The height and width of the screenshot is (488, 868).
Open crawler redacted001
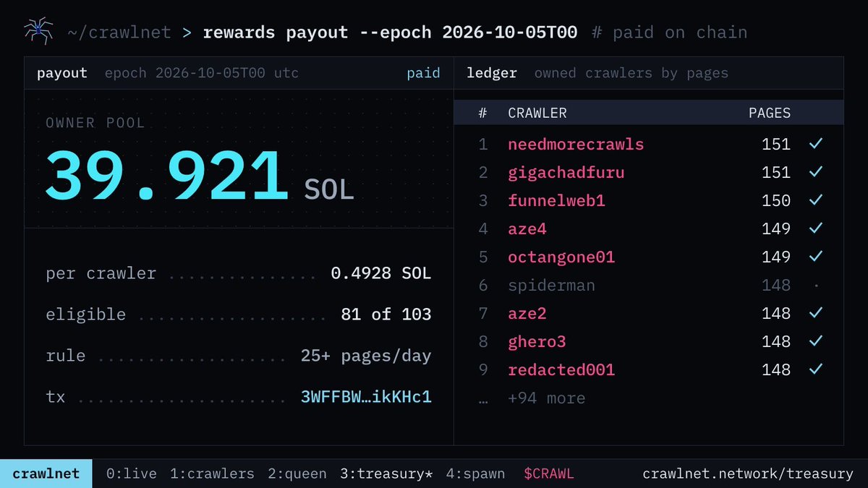click(561, 369)
